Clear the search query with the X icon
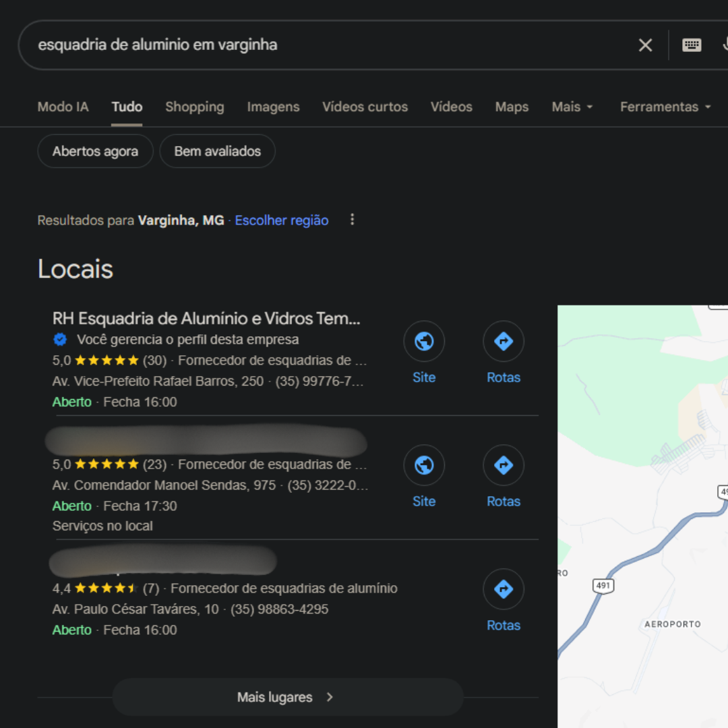The image size is (728, 728). click(645, 45)
